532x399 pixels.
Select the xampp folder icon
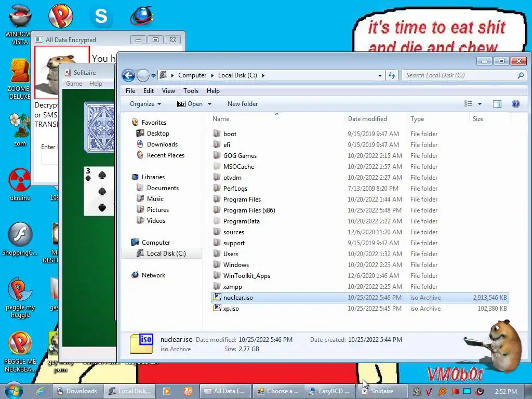pyautogui.click(x=217, y=286)
